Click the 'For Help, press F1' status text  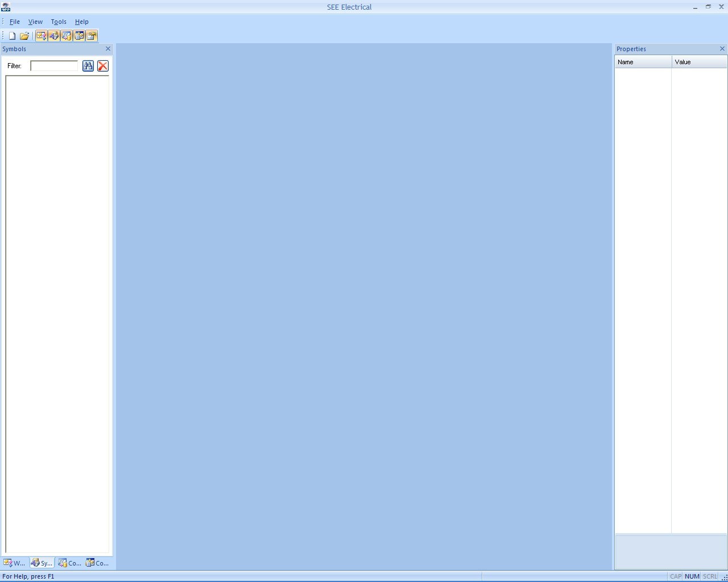click(28, 576)
